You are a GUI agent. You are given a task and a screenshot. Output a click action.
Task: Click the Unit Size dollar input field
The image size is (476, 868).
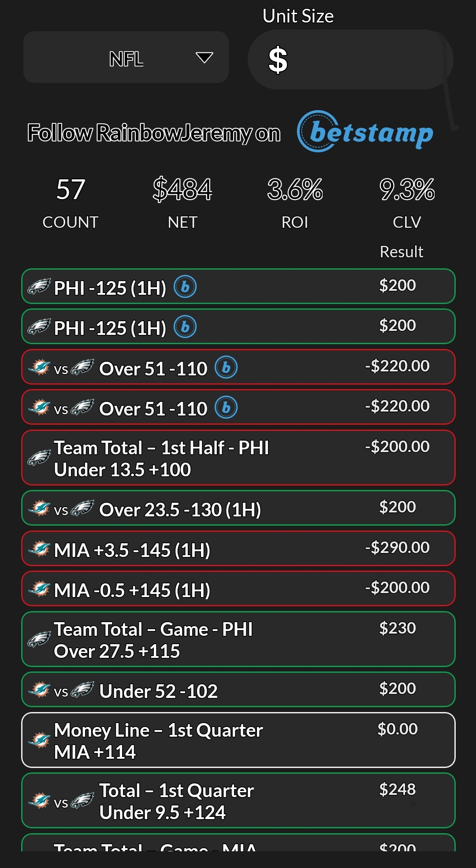tap(350, 60)
